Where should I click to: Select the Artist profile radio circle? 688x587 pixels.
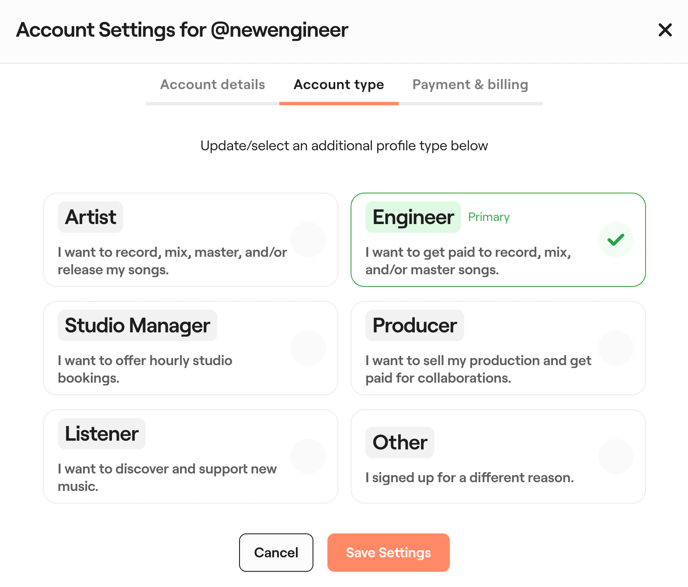308,240
